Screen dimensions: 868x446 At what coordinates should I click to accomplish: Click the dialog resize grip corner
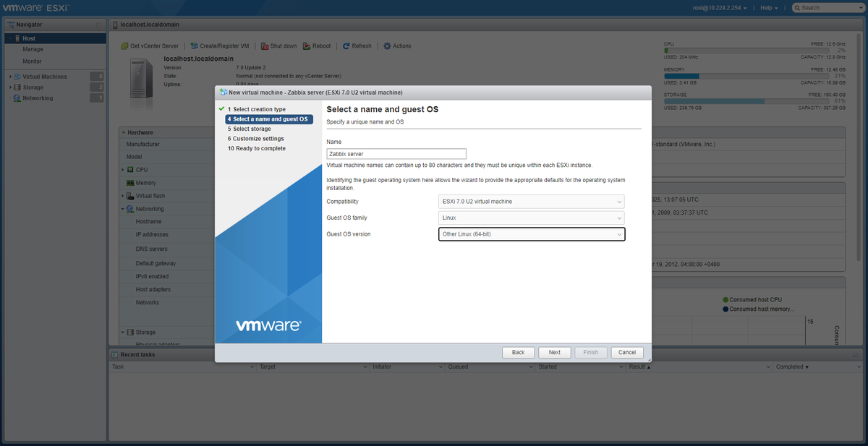pos(649,359)
